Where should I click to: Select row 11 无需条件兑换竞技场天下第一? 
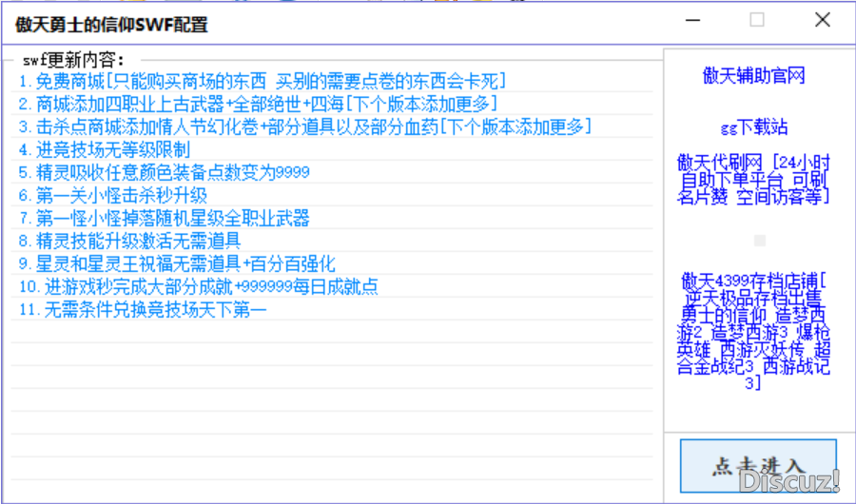pos(332,309)
